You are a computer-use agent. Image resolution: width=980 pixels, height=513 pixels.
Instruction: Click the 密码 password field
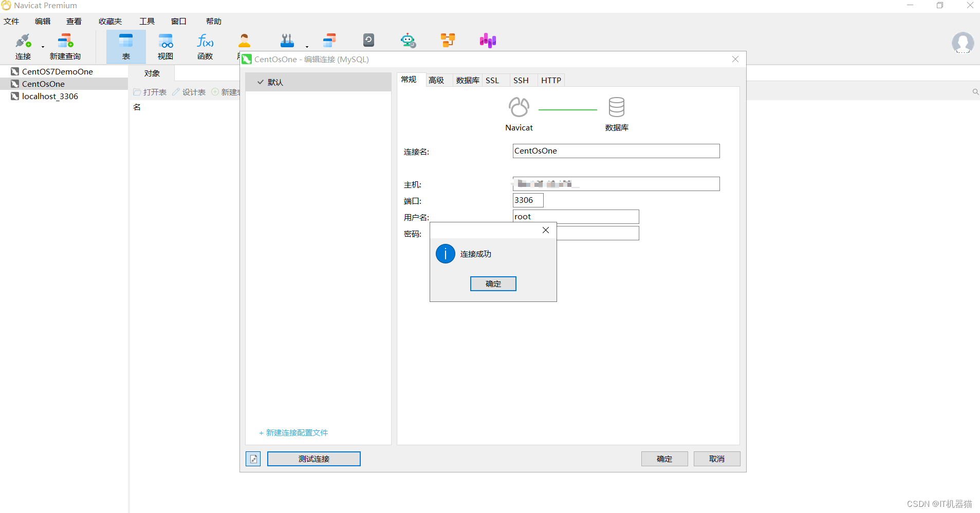tap(598, 233)
